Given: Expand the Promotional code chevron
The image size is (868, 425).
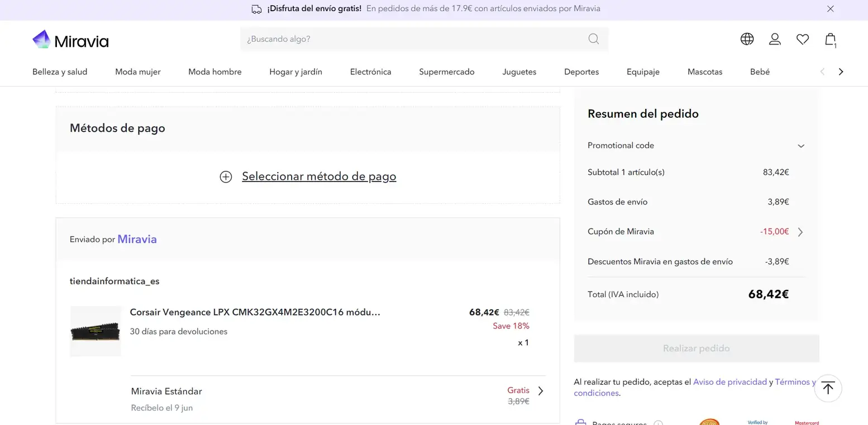Looking at the screenshot, I should [801, 146].
